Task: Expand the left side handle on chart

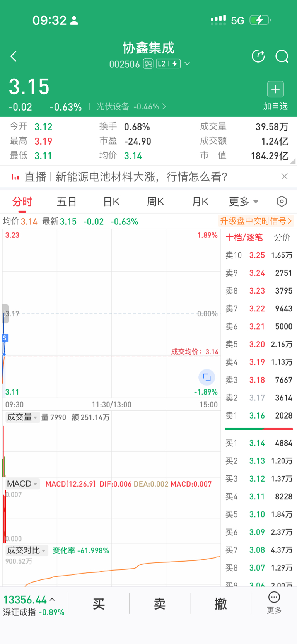Action: [5, 313]
